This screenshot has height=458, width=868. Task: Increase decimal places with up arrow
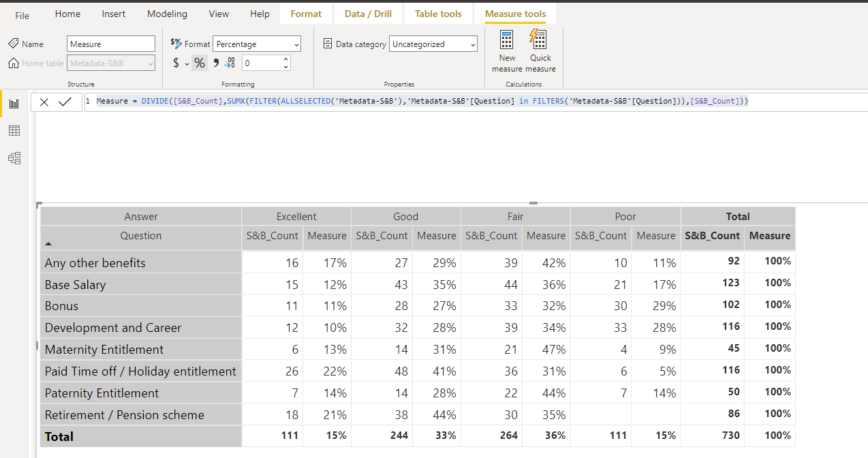[x=286, y=59]
